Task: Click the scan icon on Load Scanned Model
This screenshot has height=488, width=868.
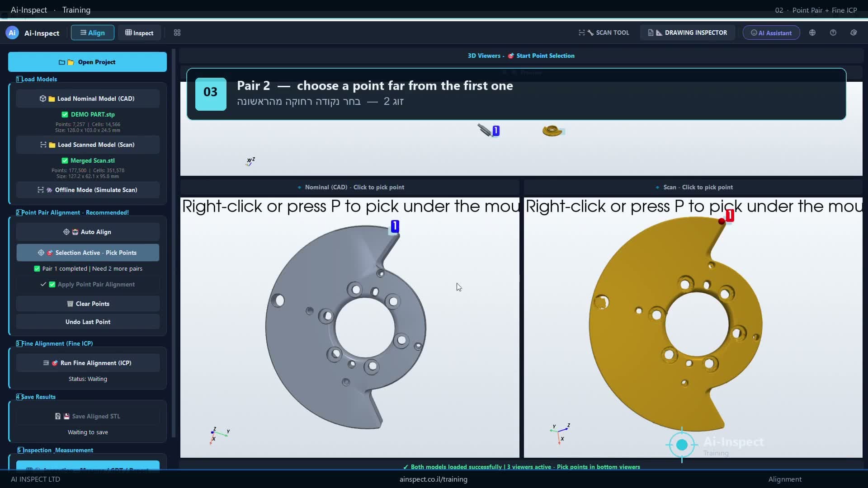Action: coord(43,145)
